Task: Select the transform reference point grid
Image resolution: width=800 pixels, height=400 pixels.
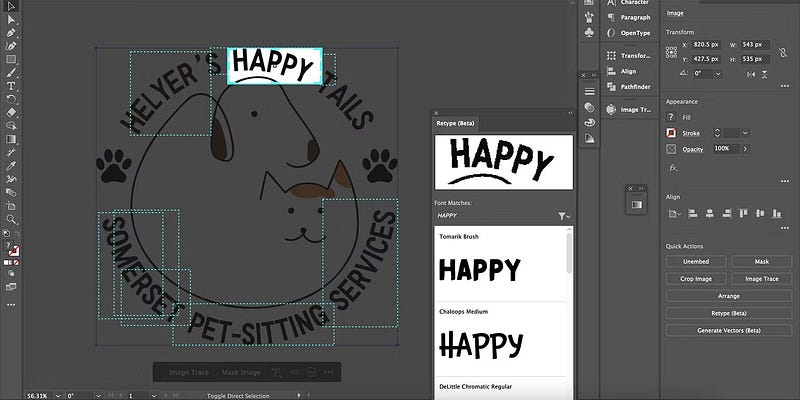Action: pyautogui.click(x=672, y=51)
